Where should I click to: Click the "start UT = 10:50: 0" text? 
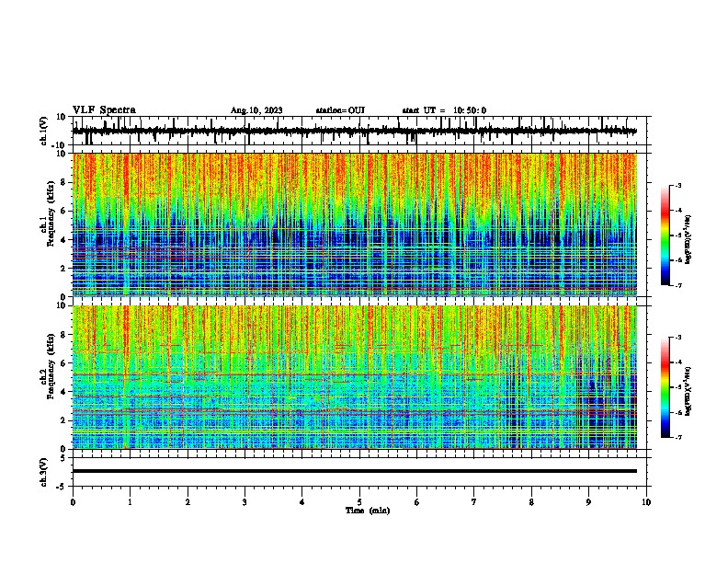(x=444, y=110)
